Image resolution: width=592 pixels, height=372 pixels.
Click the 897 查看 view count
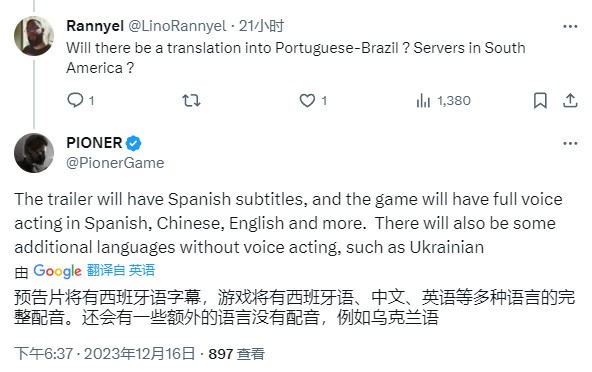[x=236, y=354]
